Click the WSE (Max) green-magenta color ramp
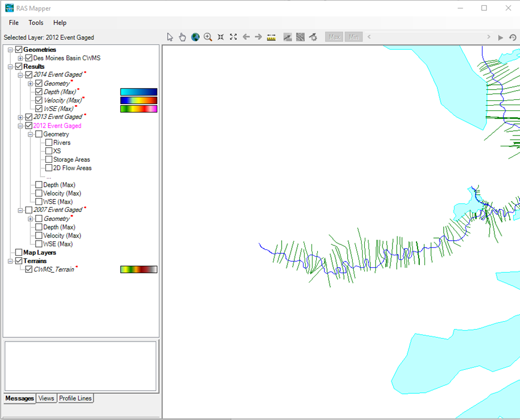 139,109
